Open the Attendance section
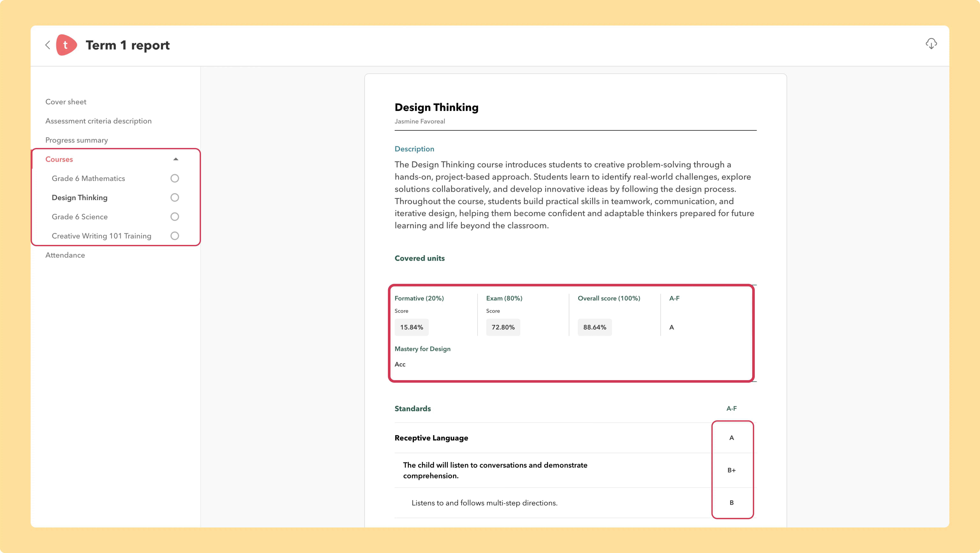The width and height of the screenshot is (980, 553). point(65,255)
